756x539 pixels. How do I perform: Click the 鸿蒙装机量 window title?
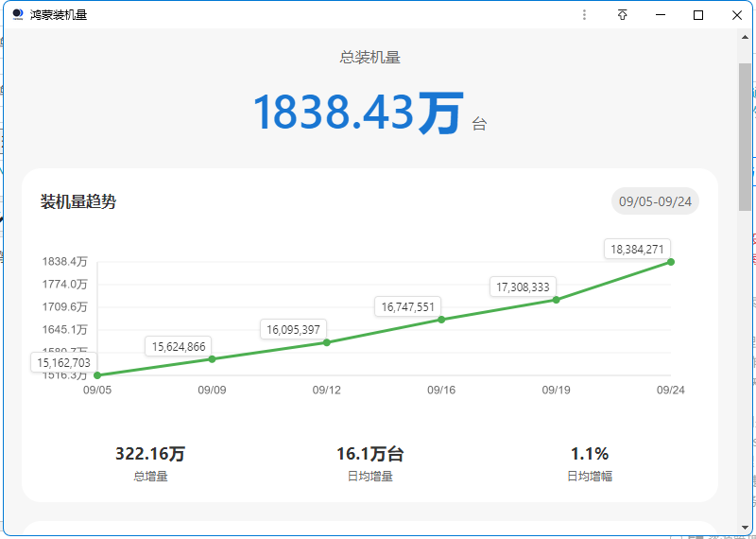tap(59, 15)
